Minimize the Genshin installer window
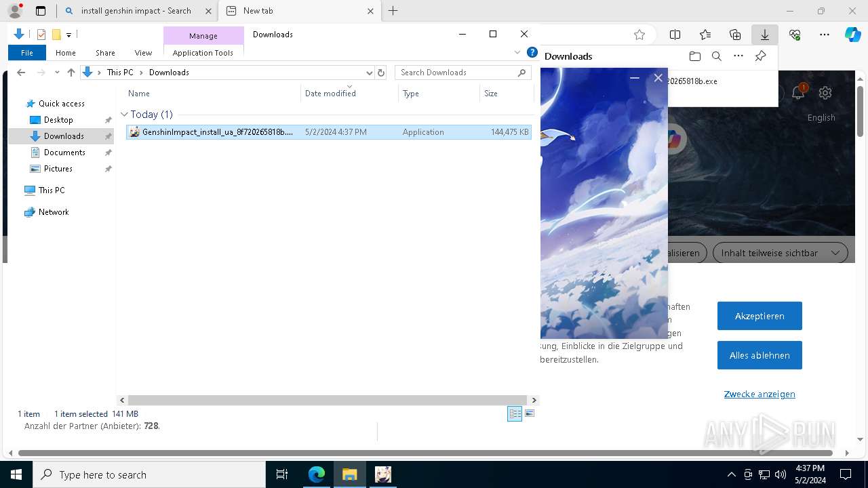 point(635,78)
